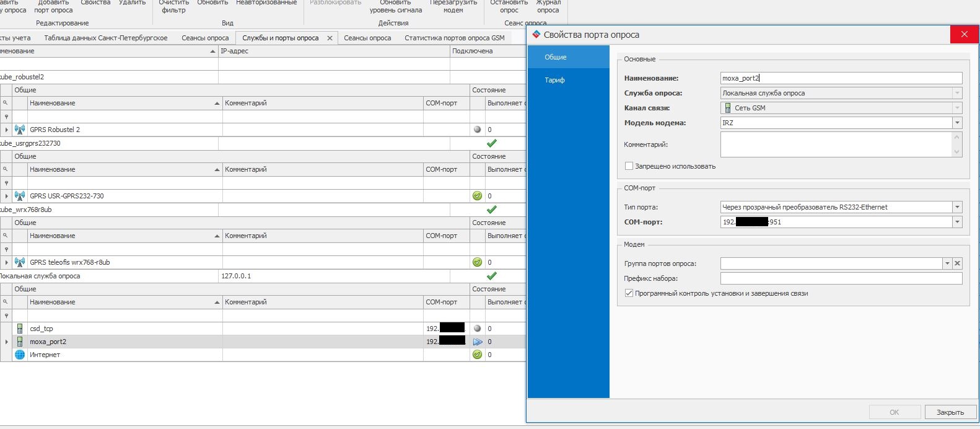Click the Наименование text field
980x429 pixels.
(x=841, y=78)
